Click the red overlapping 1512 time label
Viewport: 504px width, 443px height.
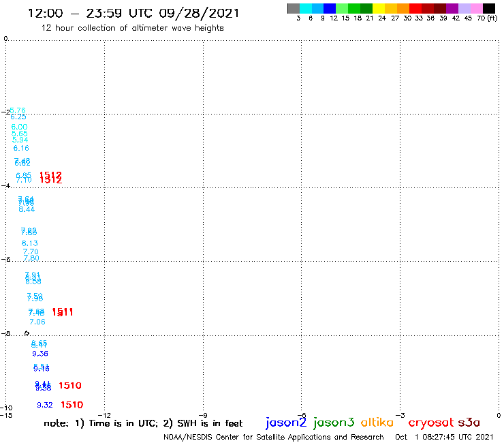click(50, 177)
